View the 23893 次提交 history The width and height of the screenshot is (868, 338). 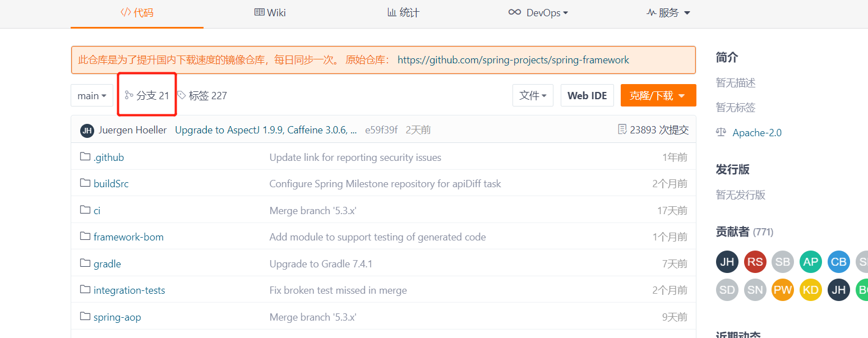tap(653, 130)
